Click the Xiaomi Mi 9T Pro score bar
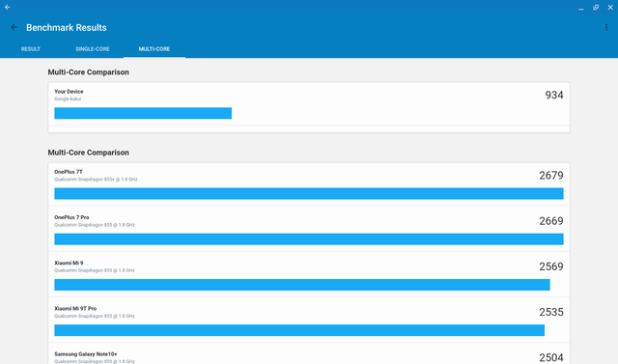 (x=299, y=330)
